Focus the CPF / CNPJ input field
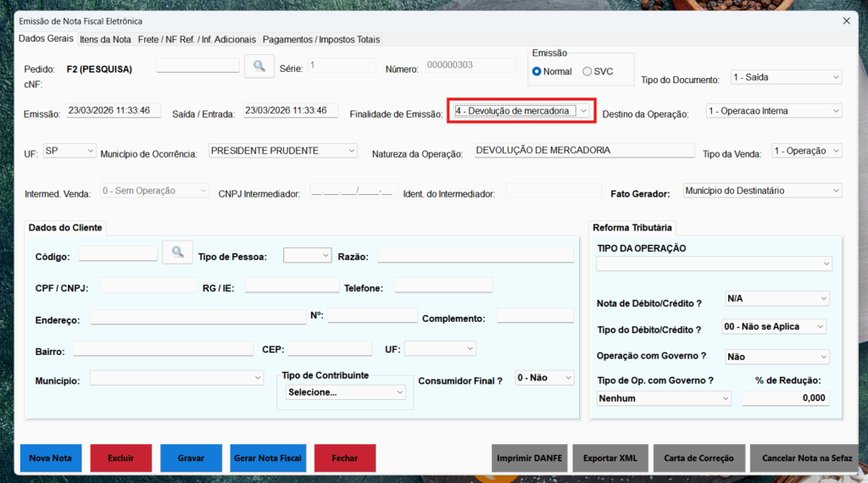868x483 pixels. click(x=147, y=286)
